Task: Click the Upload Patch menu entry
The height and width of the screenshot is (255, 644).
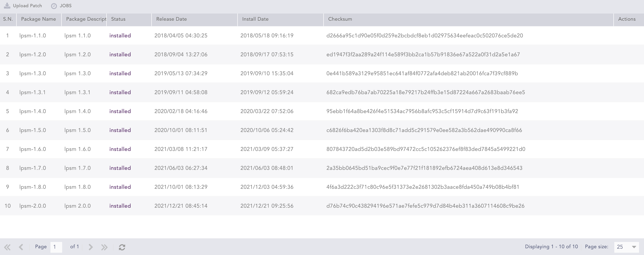Action: click(x=27, y=5)
